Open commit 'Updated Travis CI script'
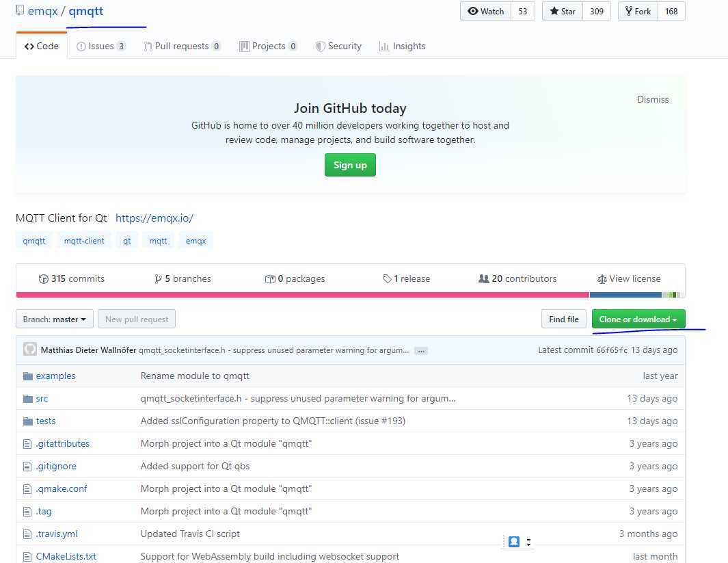Viewport: 728px width, 563px height. pyautogui.click(x=190, y=534)
